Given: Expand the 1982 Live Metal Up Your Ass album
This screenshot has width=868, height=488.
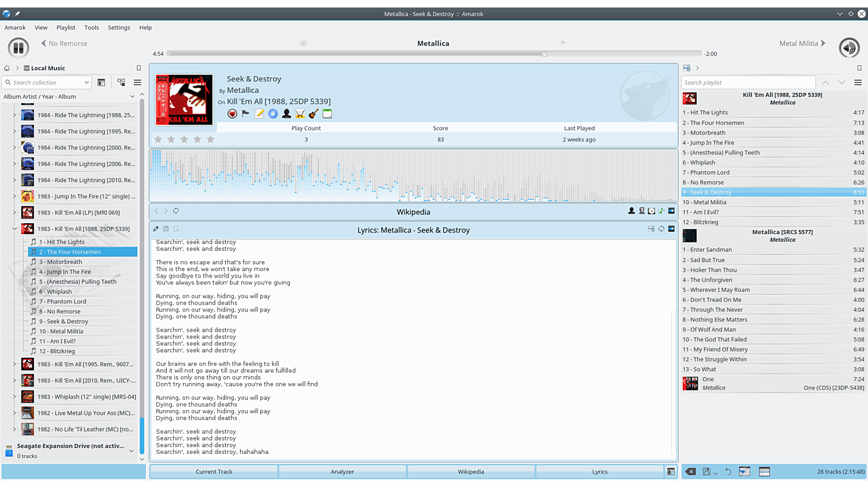Looking at the screenshot, I should (x=14, y=413).
